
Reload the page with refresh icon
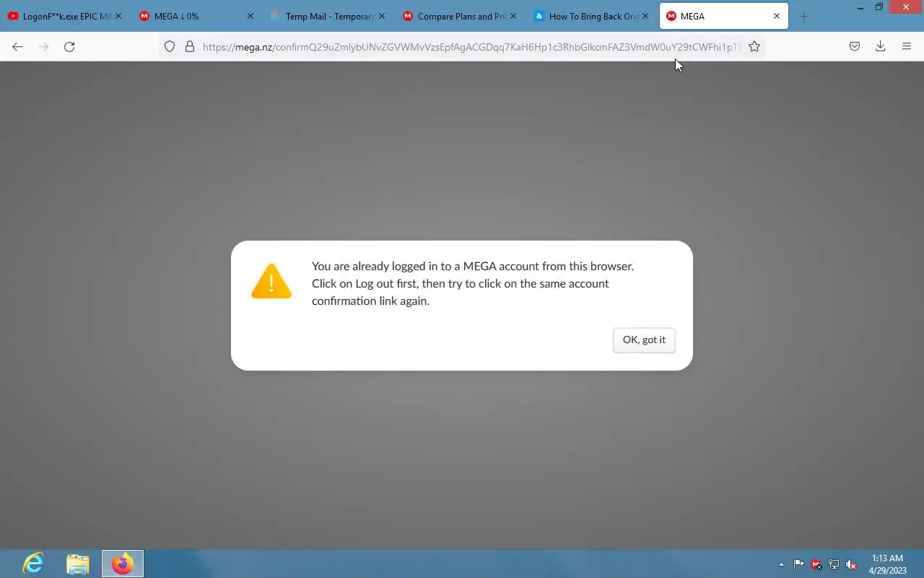(x=69, y=46)
